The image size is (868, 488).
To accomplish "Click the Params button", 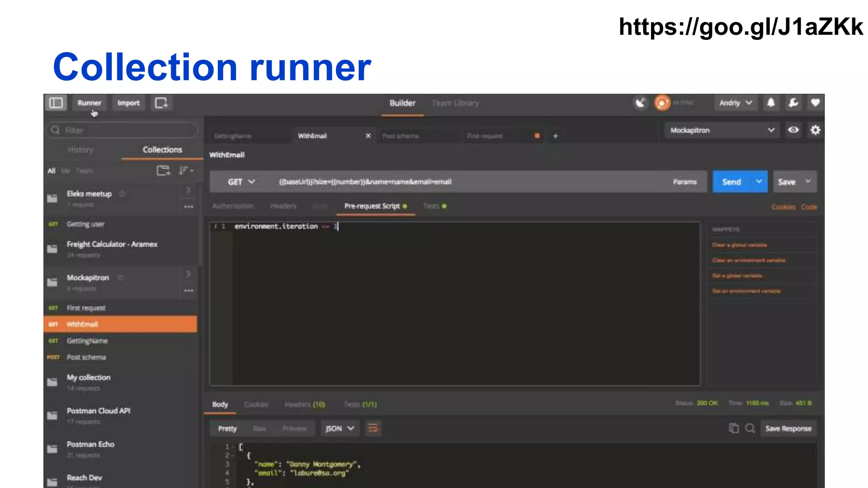I will click(x=684, y=182).
